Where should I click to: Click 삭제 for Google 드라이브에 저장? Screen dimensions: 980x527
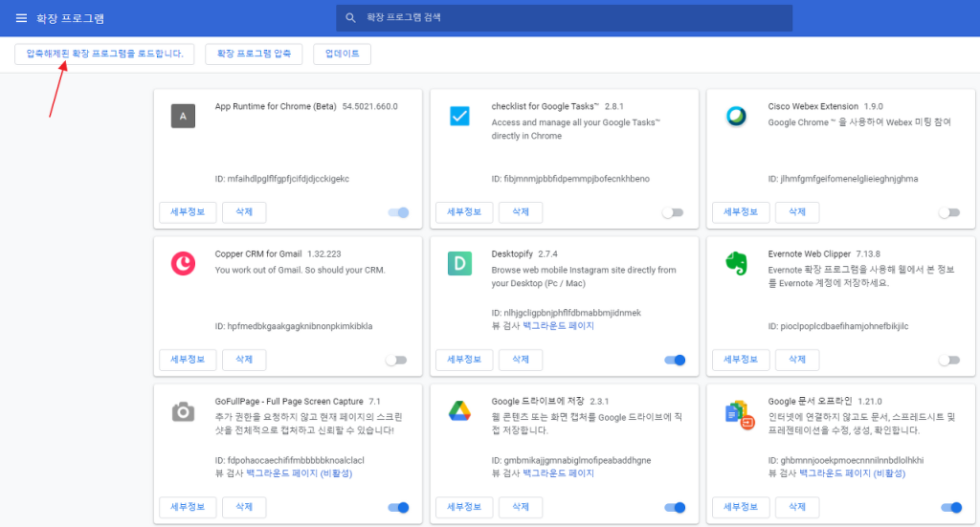[x=521, y=507]
